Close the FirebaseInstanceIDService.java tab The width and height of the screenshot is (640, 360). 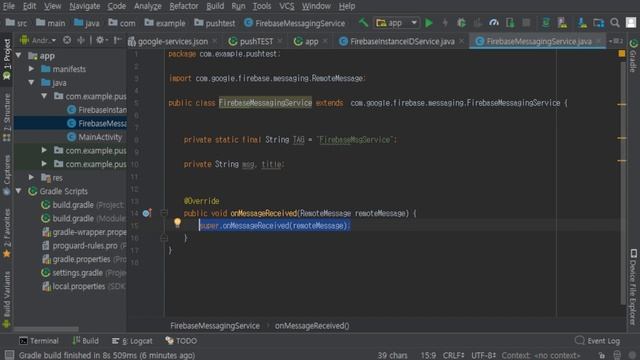coord(461,41)
